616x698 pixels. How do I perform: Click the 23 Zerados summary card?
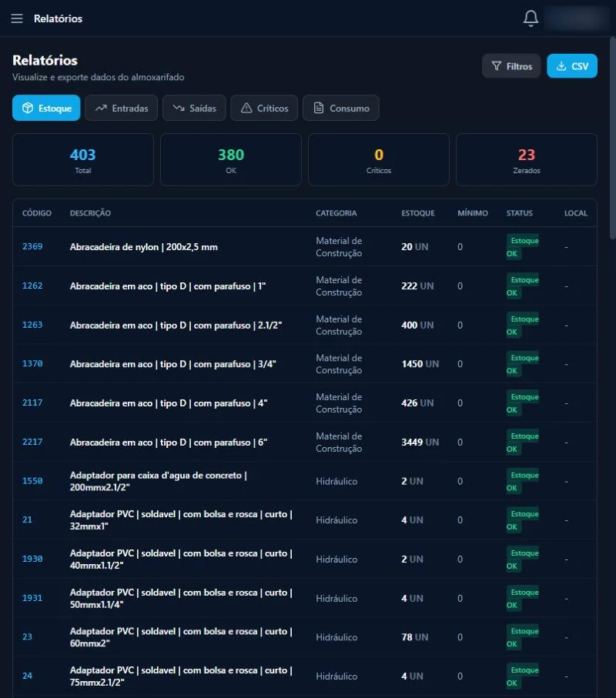click(x=527, y=160)
